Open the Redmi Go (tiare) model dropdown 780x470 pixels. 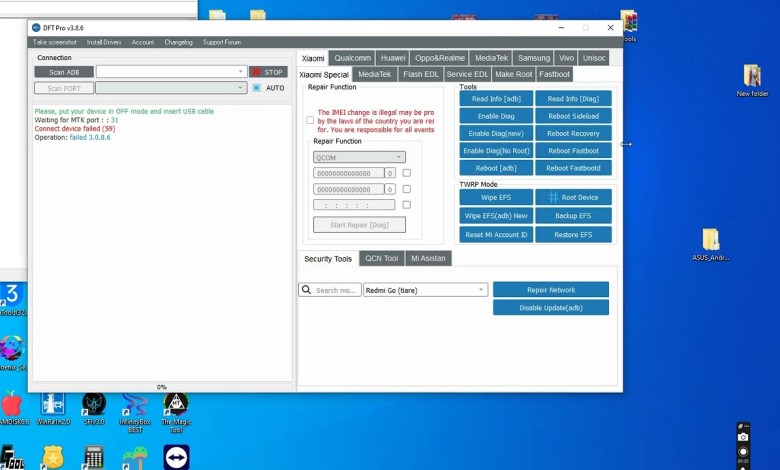coord(481,290)
